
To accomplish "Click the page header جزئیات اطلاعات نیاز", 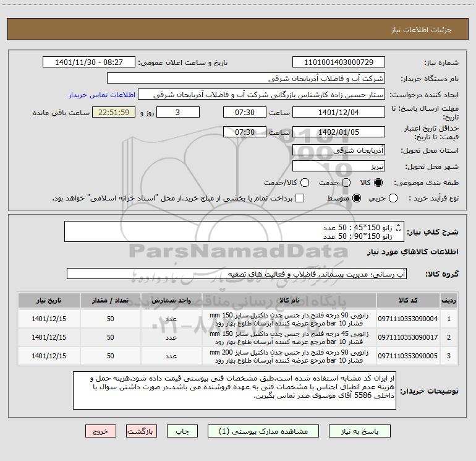I will pos(422,30).
